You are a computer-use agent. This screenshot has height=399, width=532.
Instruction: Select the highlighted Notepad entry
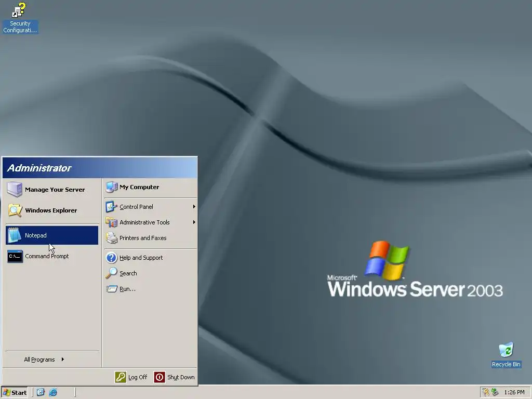tap(52, 235)
